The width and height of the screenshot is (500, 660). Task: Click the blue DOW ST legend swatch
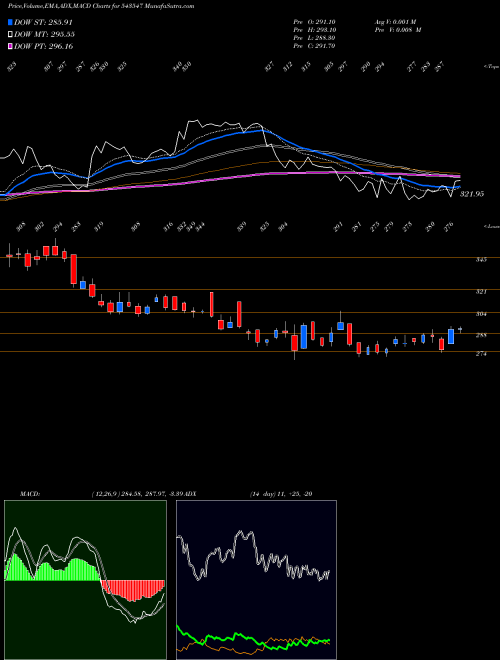point(10,22)
